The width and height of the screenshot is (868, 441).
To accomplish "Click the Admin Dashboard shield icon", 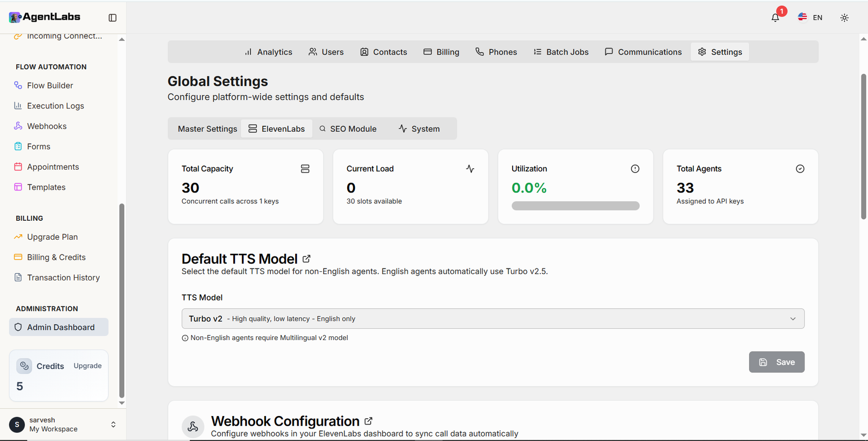I will [18, 327].
